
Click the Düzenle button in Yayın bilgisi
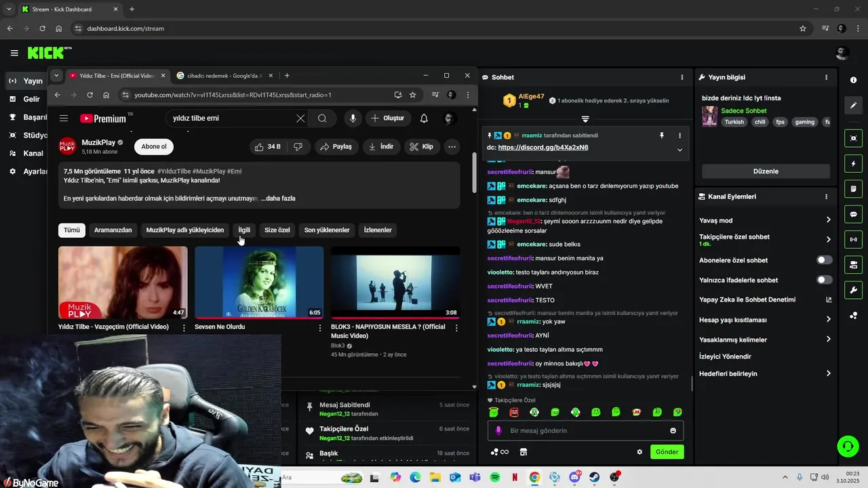(x=766, y=171)
